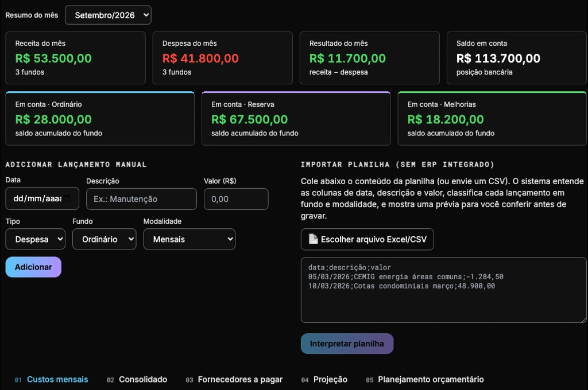Screen dimensions: 588x390
Task: Click the Em conta · Reserva card
Action: click(296, 118)
